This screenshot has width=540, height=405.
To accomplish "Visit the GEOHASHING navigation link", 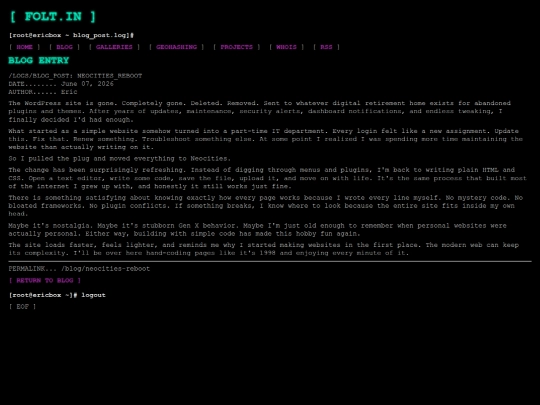I will coord(176,47).
